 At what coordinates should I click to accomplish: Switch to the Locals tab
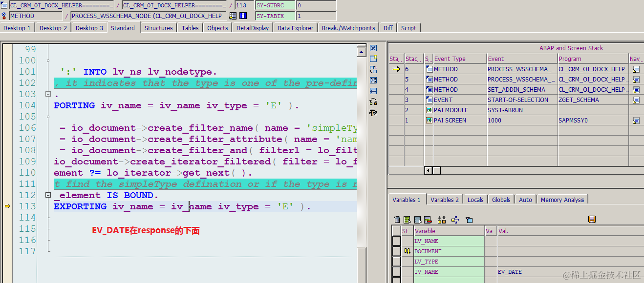click(475, 200)
